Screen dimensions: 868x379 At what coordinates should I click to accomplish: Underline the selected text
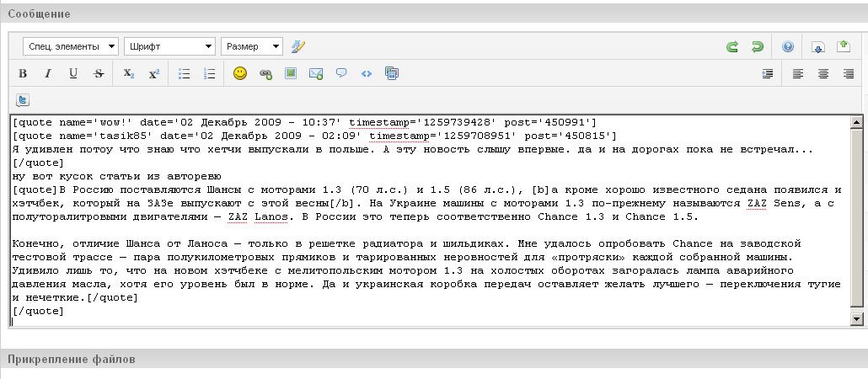[x=73, y=73]
